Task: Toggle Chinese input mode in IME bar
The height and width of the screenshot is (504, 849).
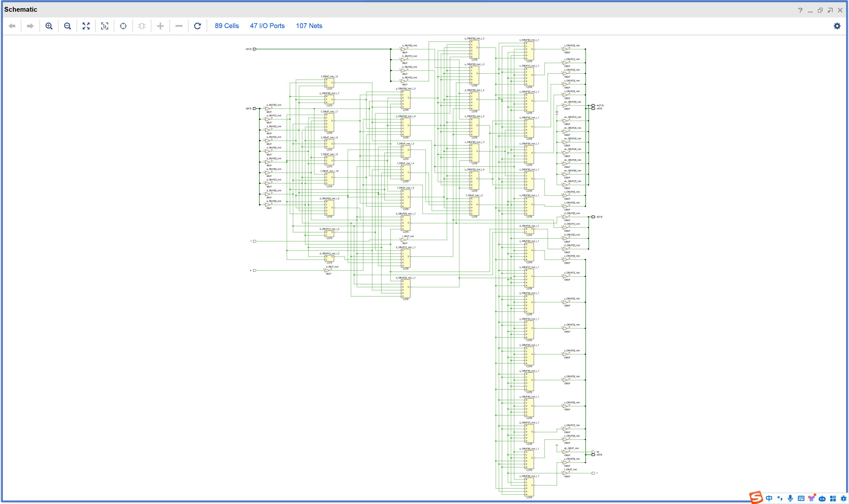Action: click(x=769, y=498)
